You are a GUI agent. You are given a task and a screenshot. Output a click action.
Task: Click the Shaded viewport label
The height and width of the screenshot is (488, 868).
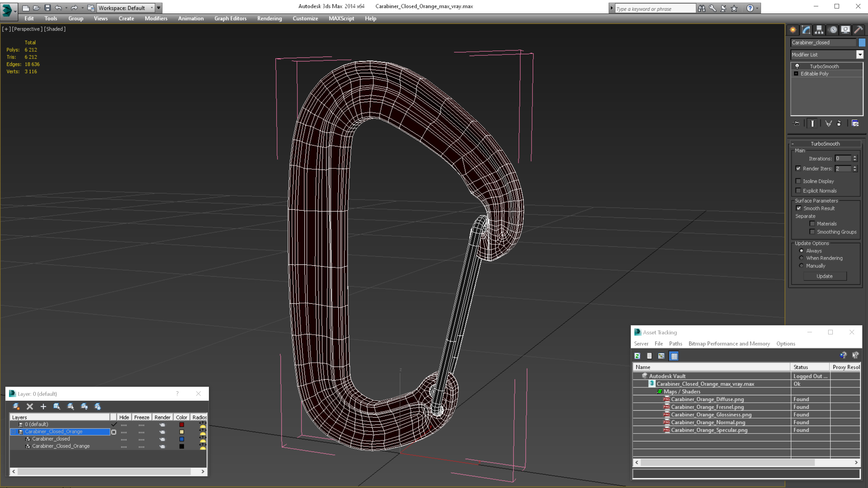point(55,29)
